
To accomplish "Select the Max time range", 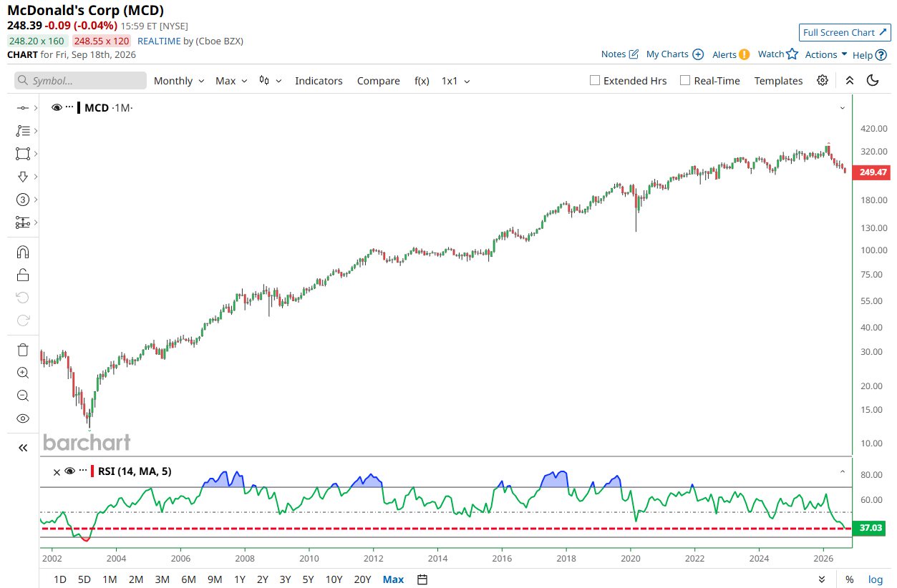I will click(393, 579).
